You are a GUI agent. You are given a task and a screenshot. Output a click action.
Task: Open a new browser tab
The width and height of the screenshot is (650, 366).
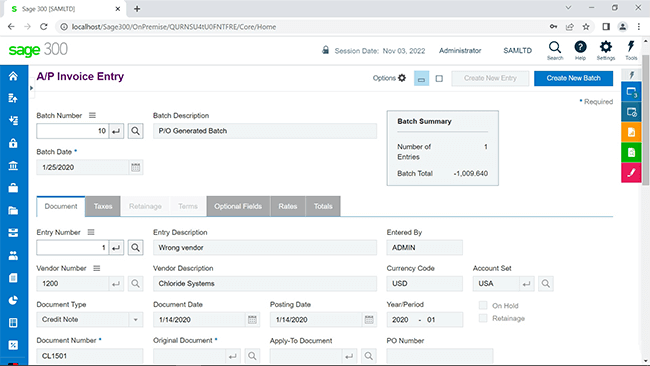pos(137,8)
